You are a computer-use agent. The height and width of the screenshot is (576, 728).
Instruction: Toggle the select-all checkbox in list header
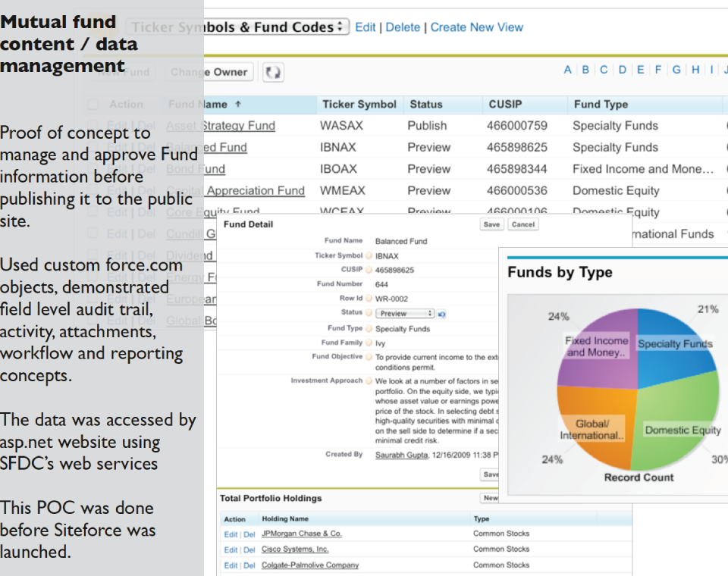point(93,105)
